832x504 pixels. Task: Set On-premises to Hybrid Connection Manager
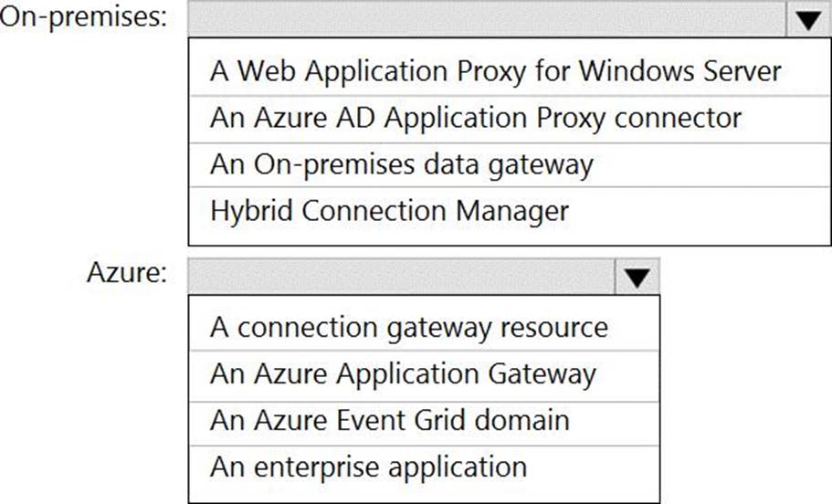389,211
